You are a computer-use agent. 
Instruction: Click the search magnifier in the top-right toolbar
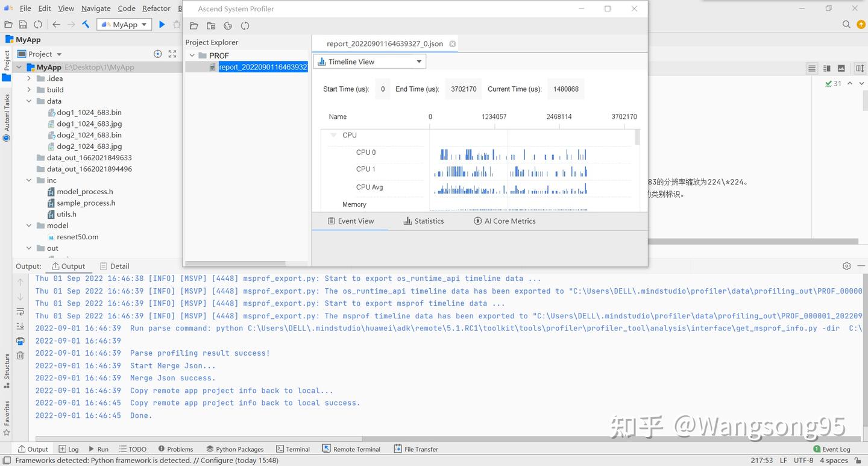point(847,25)
